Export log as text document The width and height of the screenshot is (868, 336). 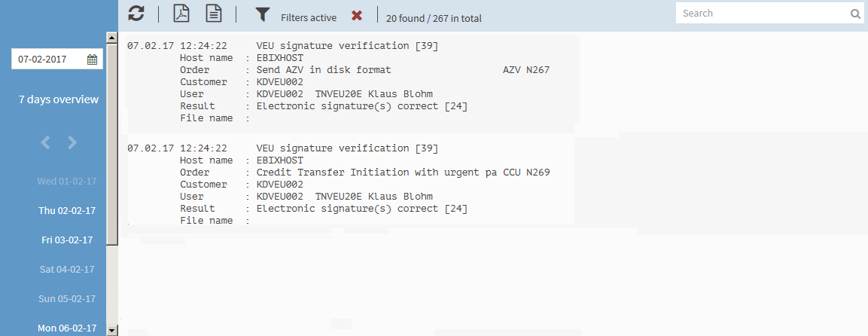coord(214,14)
